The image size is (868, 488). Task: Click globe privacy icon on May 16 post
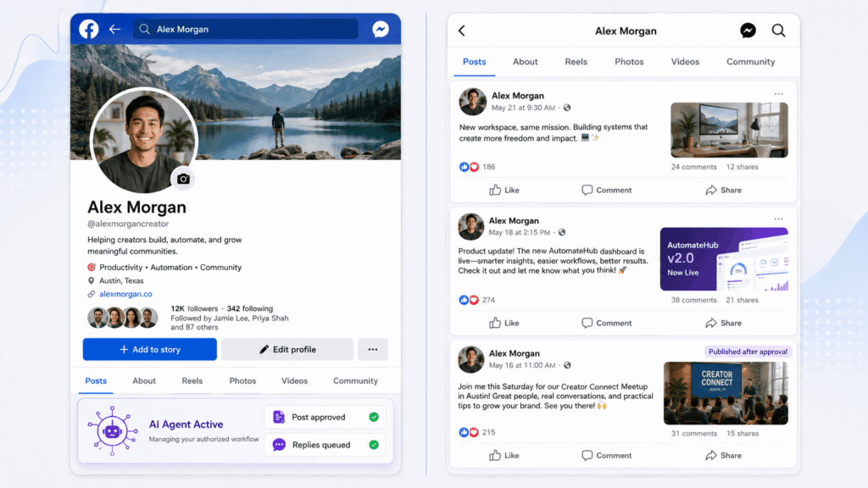567,365
